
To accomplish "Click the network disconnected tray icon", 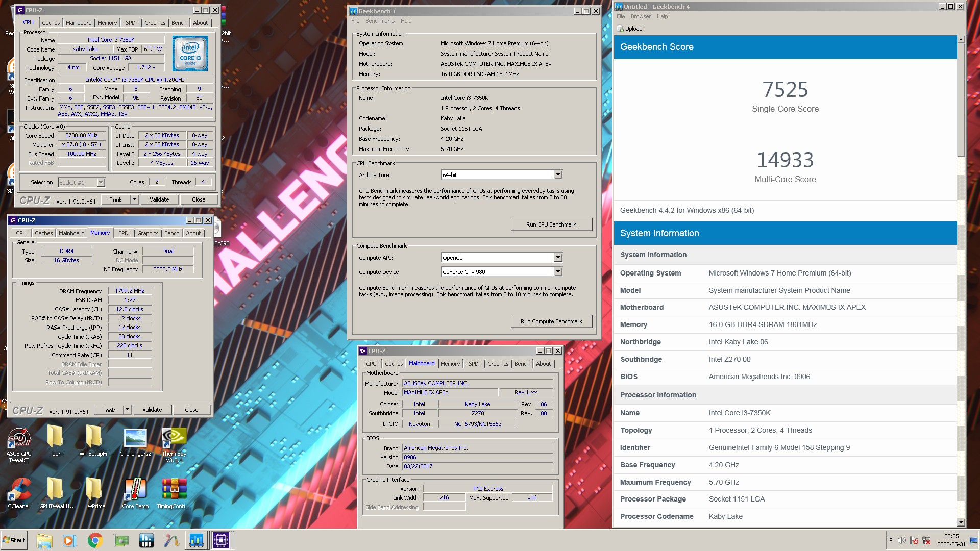I will [926, 540].
